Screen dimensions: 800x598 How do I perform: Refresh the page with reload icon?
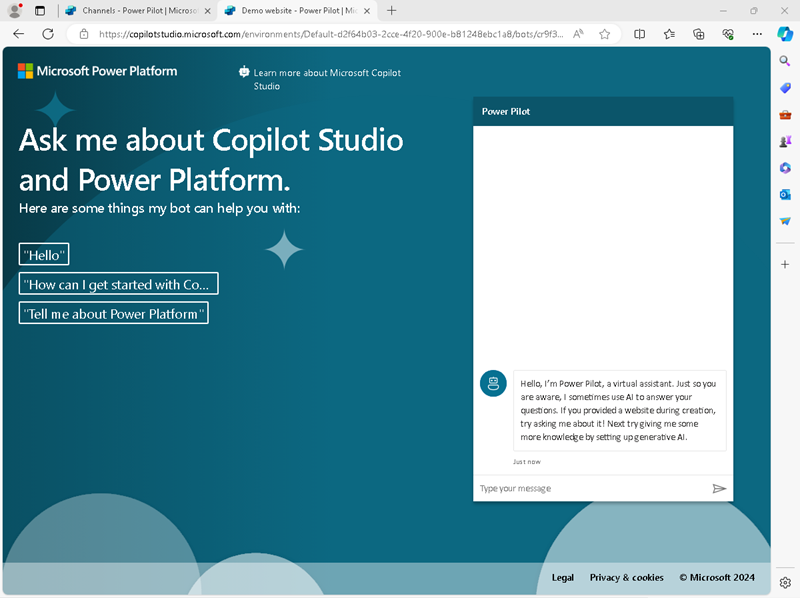48,34
